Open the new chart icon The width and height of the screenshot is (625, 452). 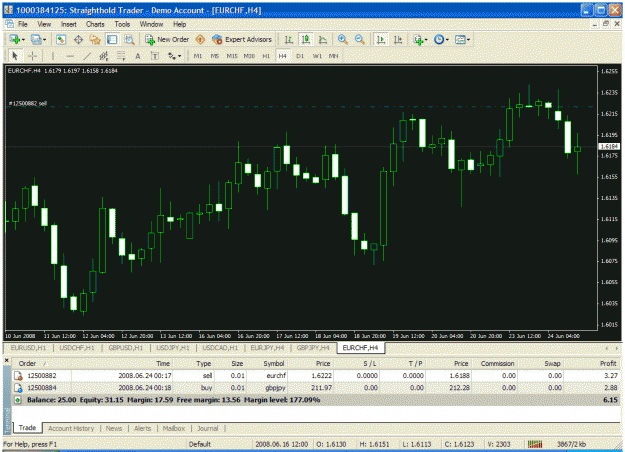coord(16,39)
